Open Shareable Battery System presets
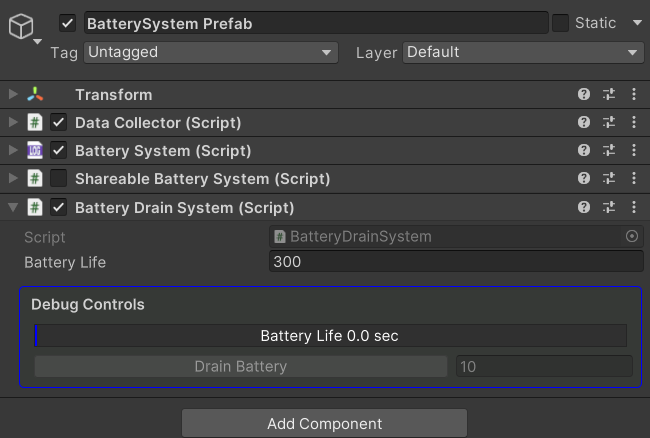650x438 pixels. click(609, 178)
